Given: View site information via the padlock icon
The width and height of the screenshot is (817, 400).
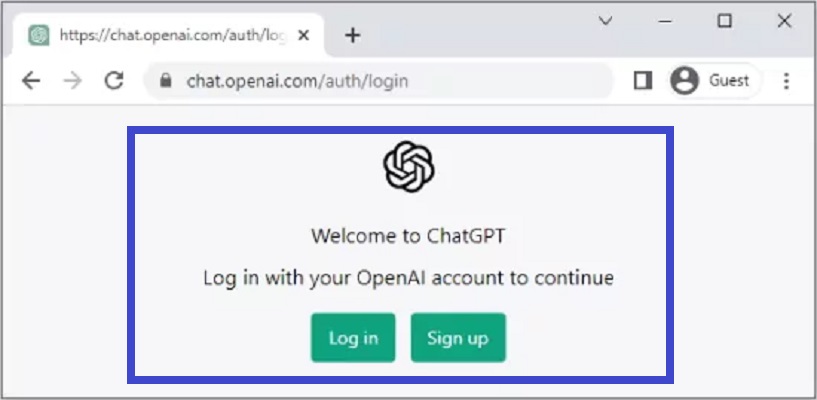Looking at the screenshot, I should click(x=166, y=81).
